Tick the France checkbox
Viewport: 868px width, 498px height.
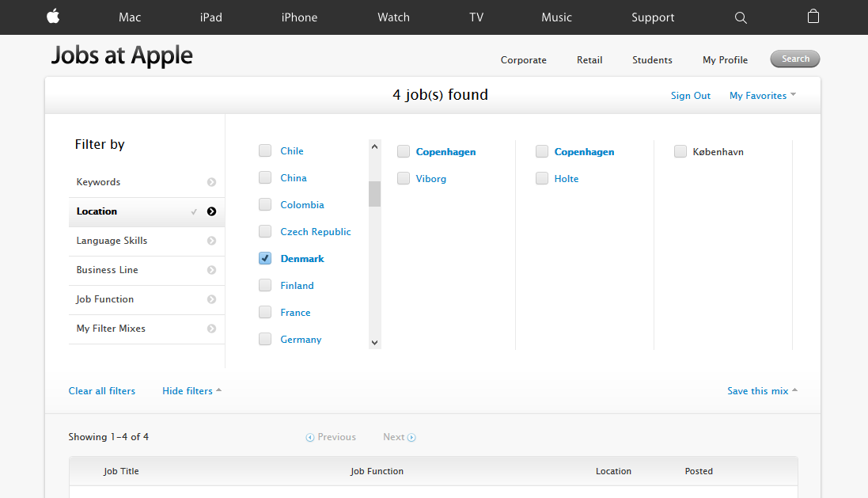click(x=265, y=313)
